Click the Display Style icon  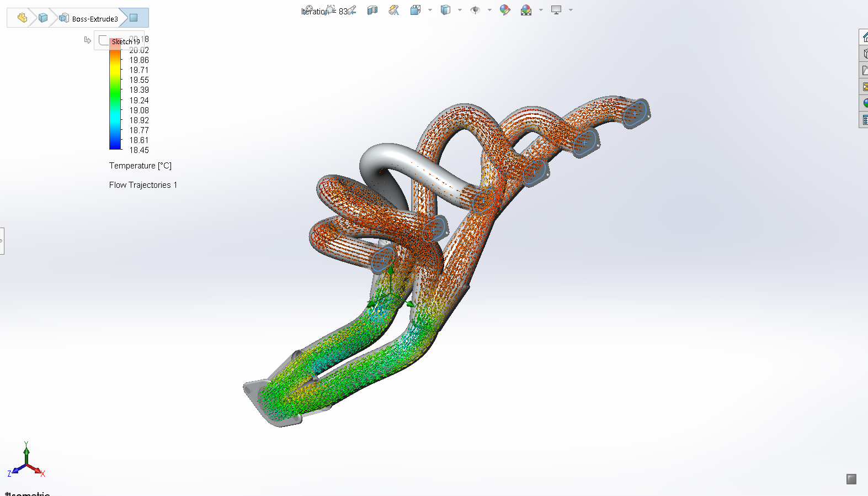click(x=445, y=10)
